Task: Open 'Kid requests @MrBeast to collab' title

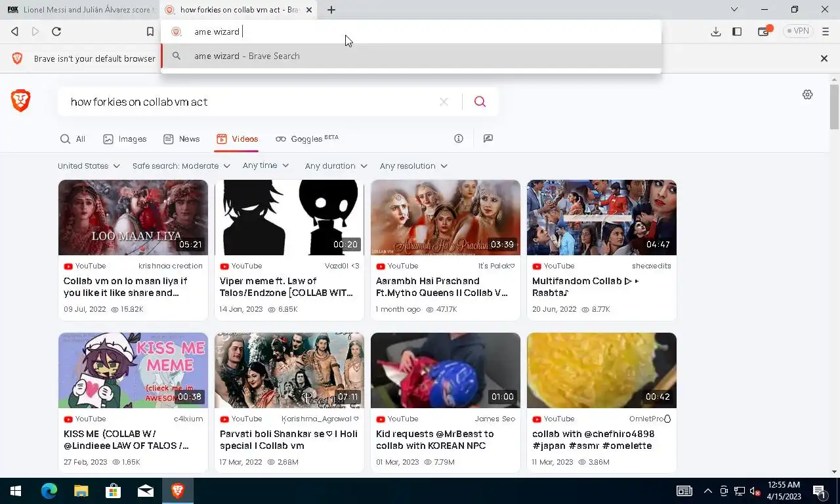Action: [x=434, y=440]
